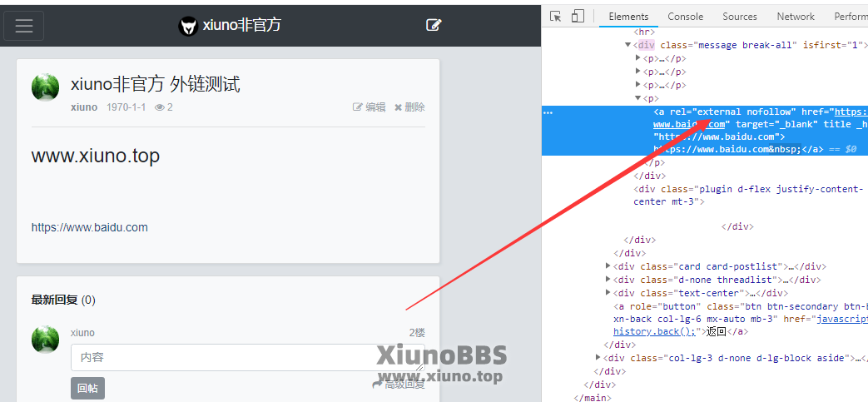Click the www.xiuno.top post text

pos(95,156)
